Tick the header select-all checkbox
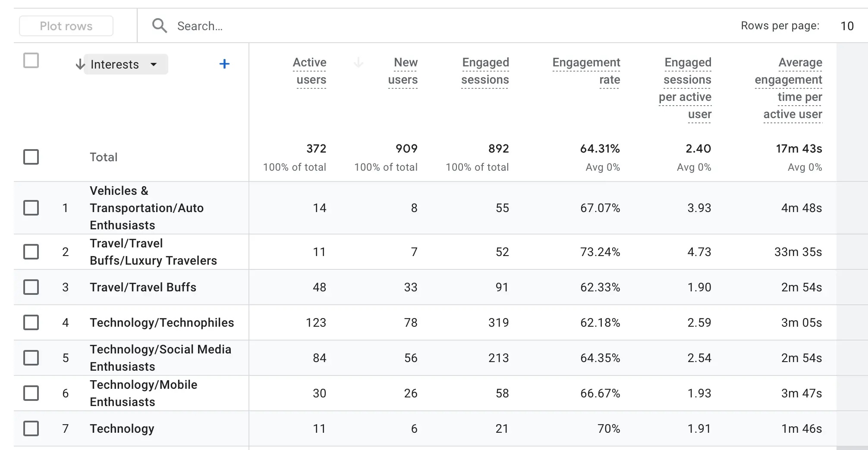This screenshot has height=450, width=868. pos(31,61)
